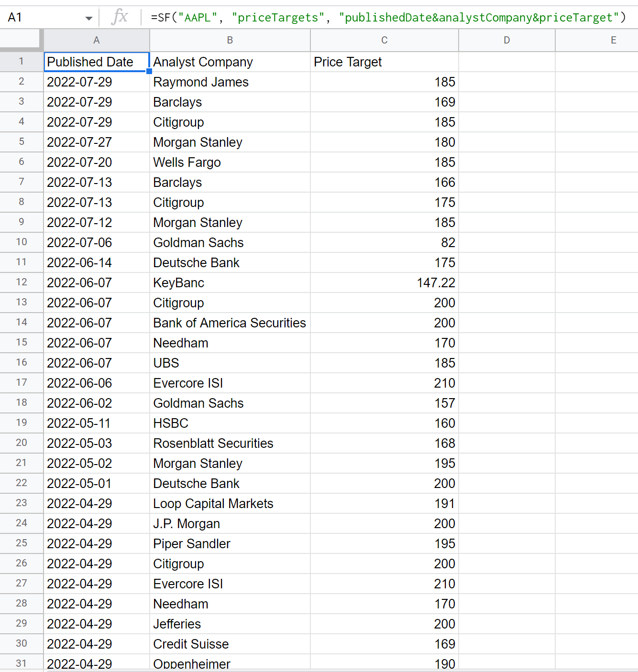Click the fx function icon
The width and height of the screenshot is (638, 672).
tap(120, 17)
